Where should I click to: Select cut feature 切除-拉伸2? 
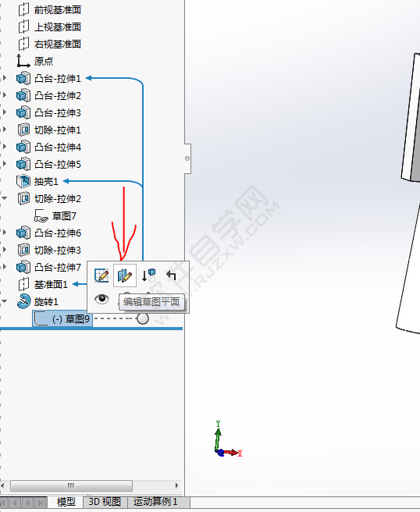pos(58,198)
